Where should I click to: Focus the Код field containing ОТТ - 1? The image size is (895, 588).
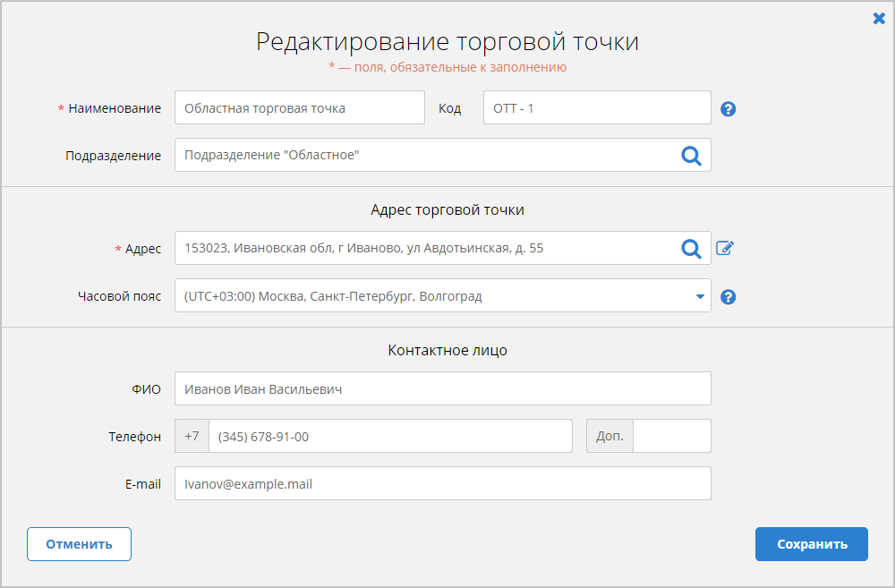coord(596,107)
